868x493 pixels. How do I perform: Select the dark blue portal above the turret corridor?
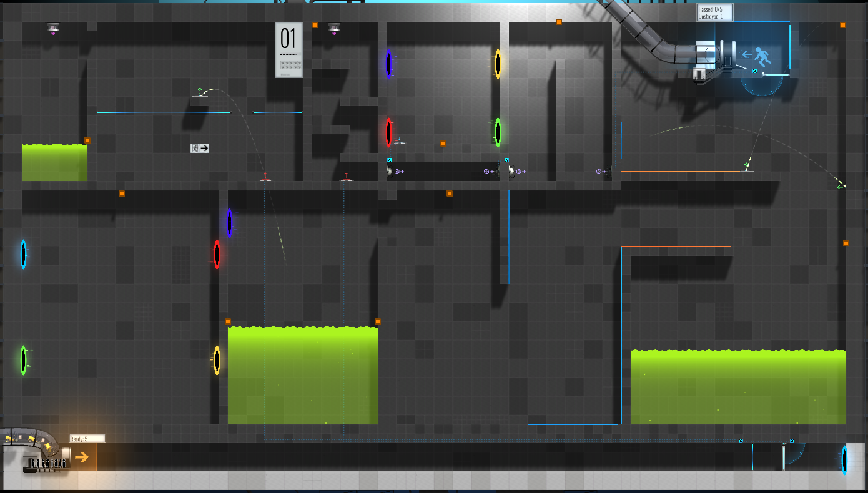[x=388, y=64]
